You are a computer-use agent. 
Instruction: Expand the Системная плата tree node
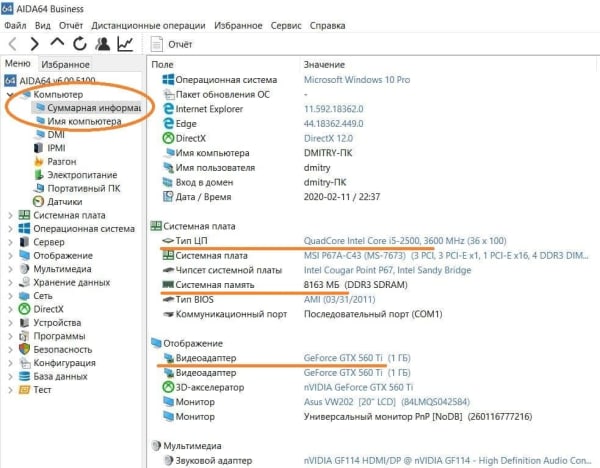[10, 215]
